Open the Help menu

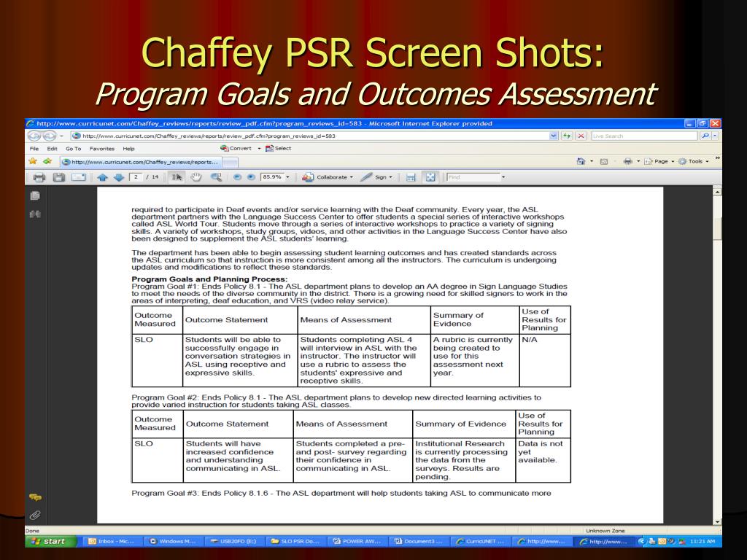[x=128, y=149]
